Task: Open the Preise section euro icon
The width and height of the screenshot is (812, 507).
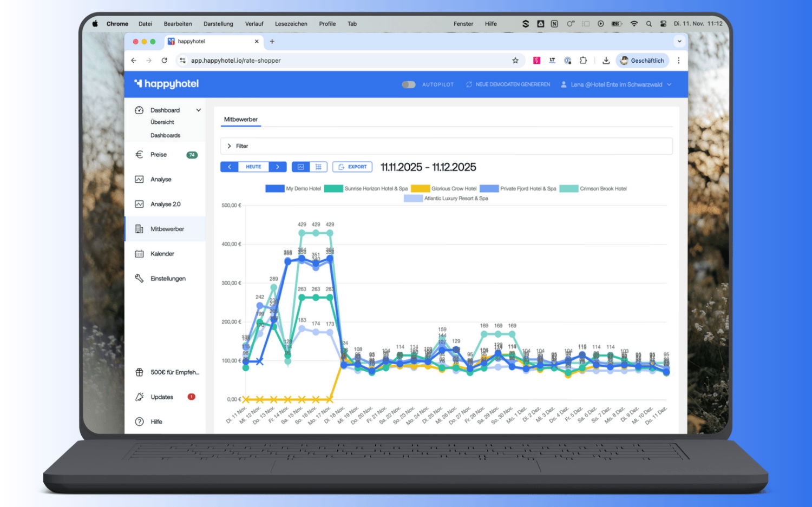Action: tap(139, 155)
